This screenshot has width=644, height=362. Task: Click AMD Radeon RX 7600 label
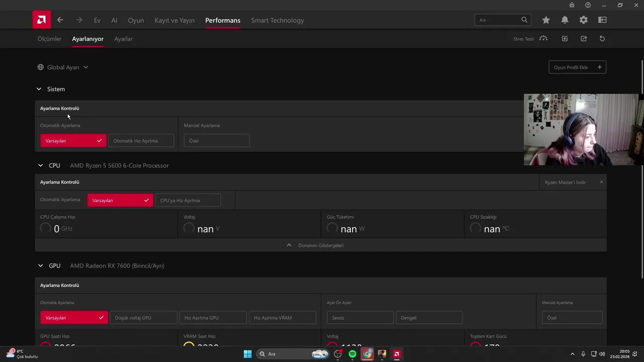click(117, 265)
